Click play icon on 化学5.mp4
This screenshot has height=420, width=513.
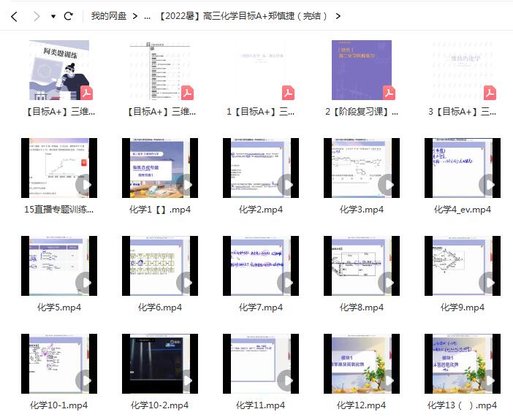tap(85, 283)
